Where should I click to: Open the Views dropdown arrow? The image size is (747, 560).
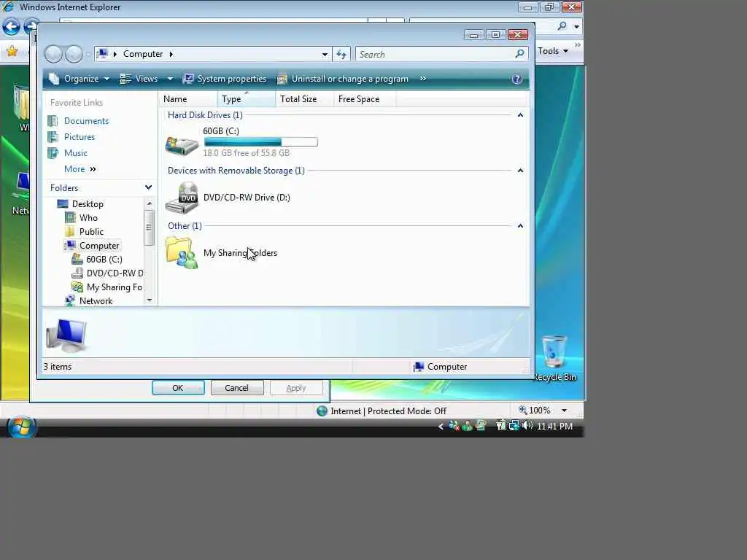[170, 79]
